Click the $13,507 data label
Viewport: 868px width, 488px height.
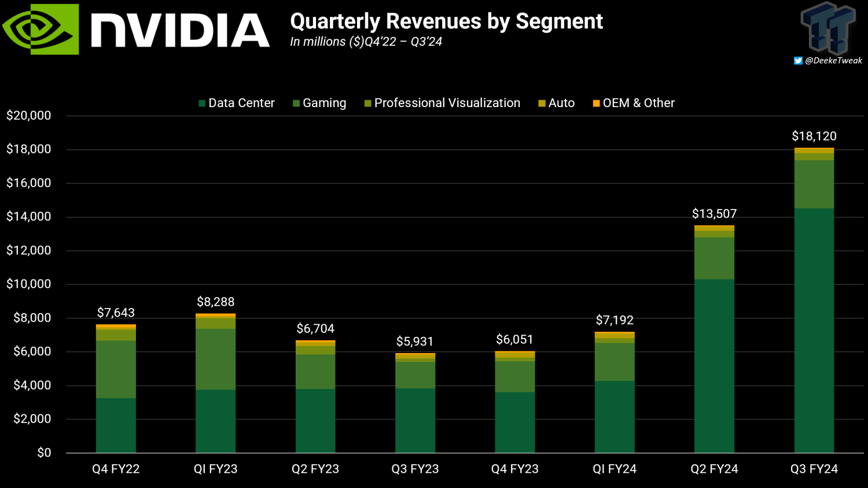[714, 214]
